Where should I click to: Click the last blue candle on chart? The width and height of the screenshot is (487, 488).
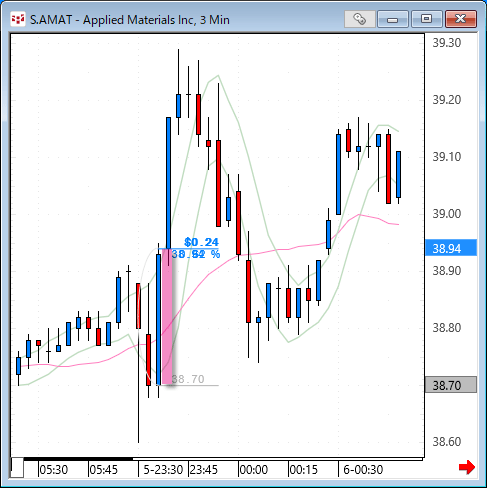coord(398,174)
